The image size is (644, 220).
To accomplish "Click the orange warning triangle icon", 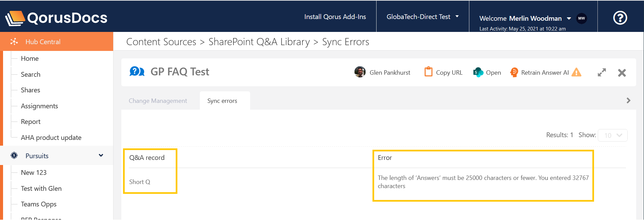I will click(x=576, y=72).
